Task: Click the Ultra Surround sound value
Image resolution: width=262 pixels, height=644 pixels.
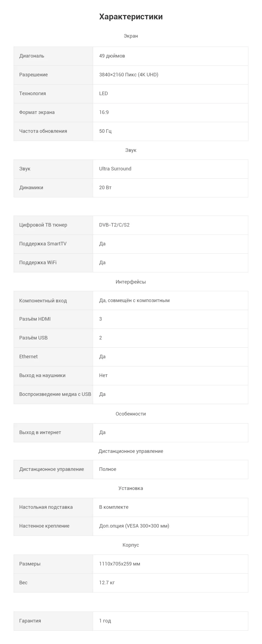Action: point(115,169)
